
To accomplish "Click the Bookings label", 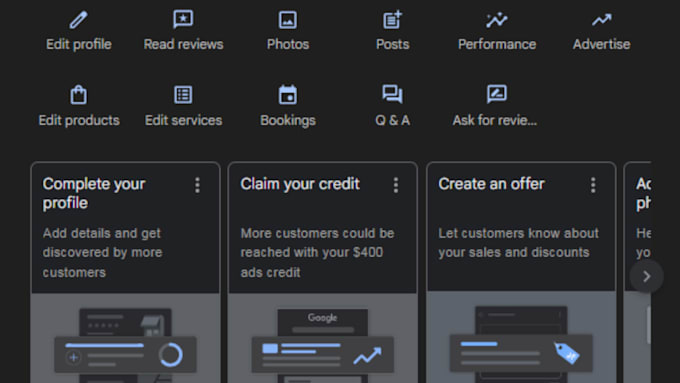I will tap(288, 120).
